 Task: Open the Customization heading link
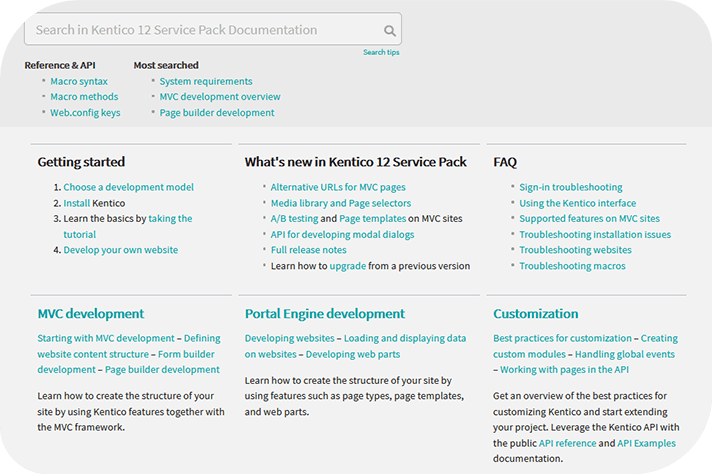pyautogui.click(x=536, y=314)
